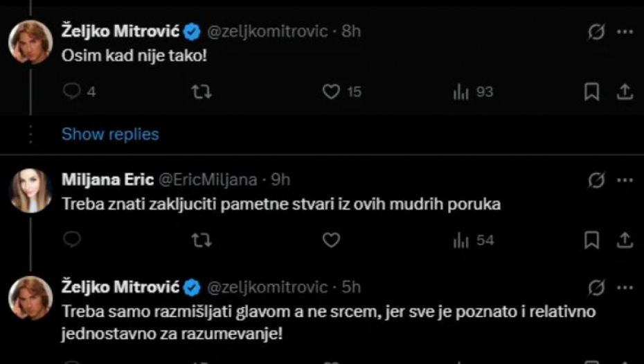Click Grok icon on top tweet
This screenshot has height=364, width=644.
pyautogui.click(x=596, y=32)
